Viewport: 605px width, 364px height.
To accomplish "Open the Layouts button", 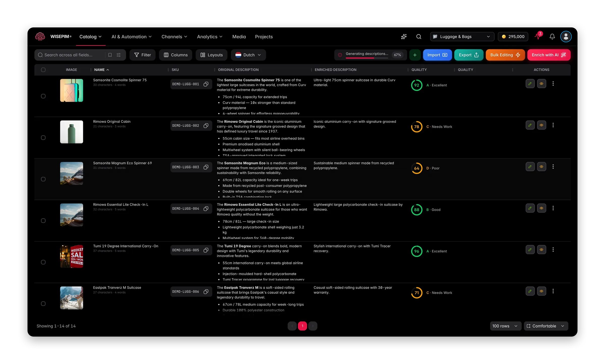I will click(211, 55).
